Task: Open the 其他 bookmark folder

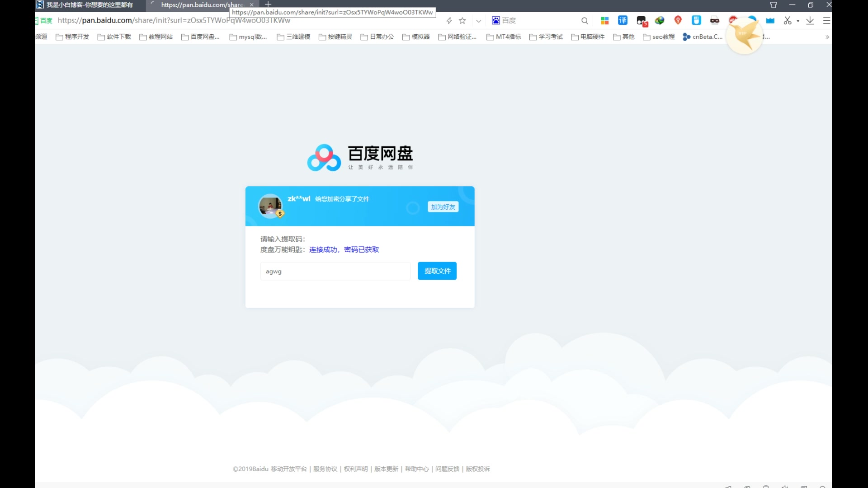Action: pyautogui.click(x=623, y=37)
